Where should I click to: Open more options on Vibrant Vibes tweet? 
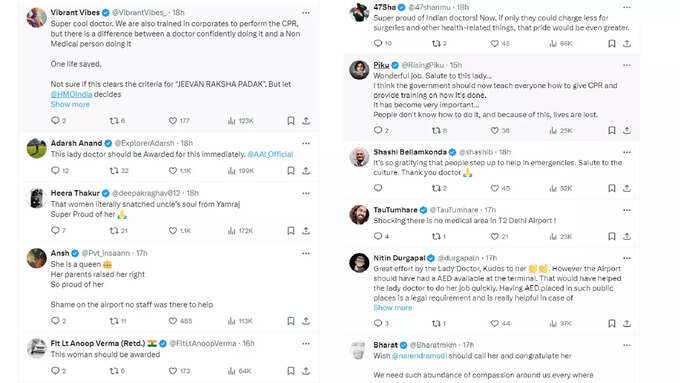[306, 13]
